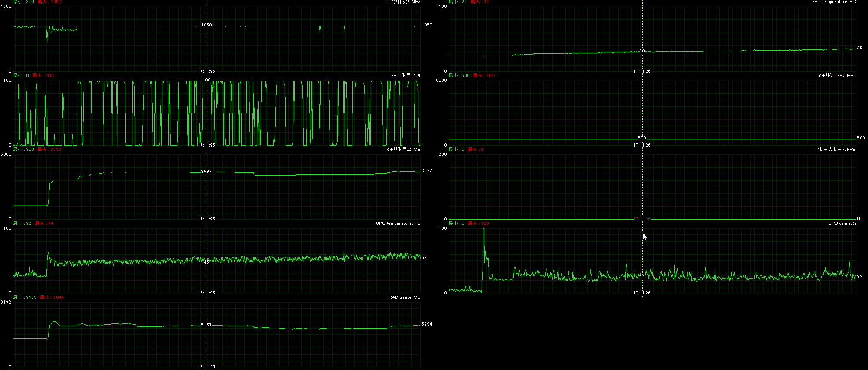The image size is (868, 370).
Task: Click the 17:11:26 timestamp under RAM usage graph
Action: [206, 367]
